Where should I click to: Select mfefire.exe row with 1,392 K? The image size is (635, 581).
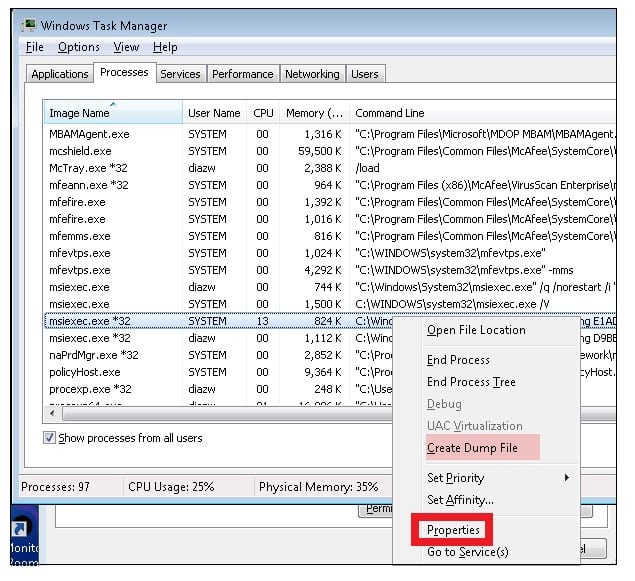click(x=330, y=202)
